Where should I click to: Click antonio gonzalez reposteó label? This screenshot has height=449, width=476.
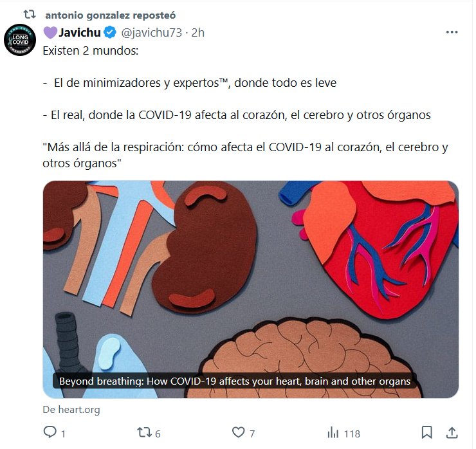(x=111, y=15)
